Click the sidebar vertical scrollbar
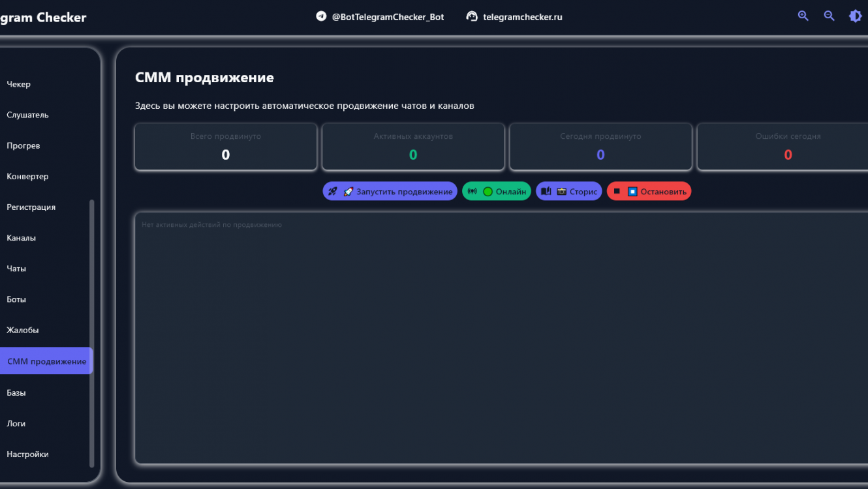 coord(91,333)
